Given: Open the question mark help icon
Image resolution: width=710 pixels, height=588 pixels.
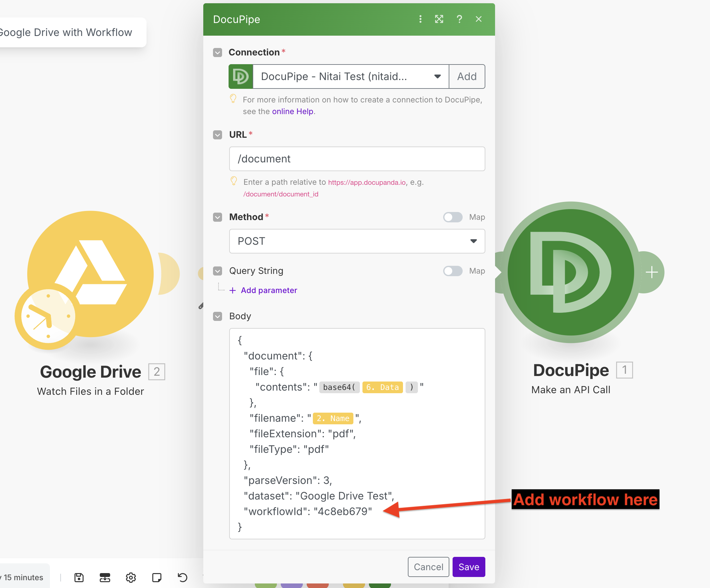Looking at the screenshot, I should pos(459,19).
